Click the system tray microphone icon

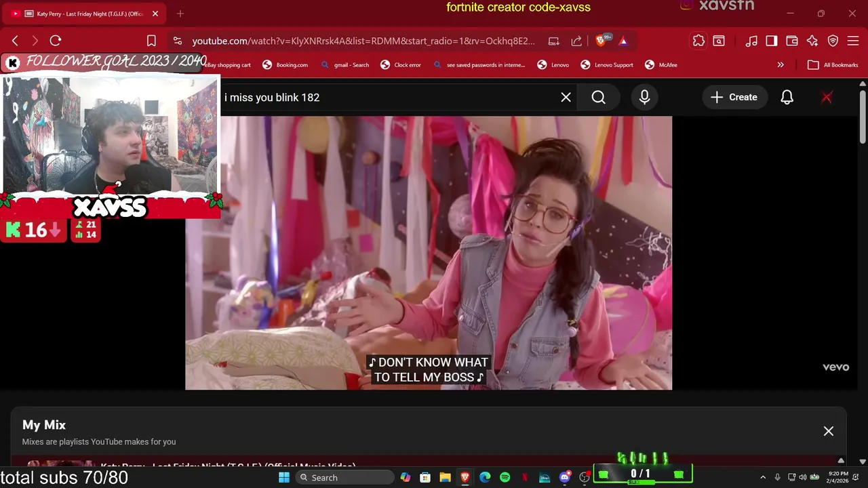point(777,477)
